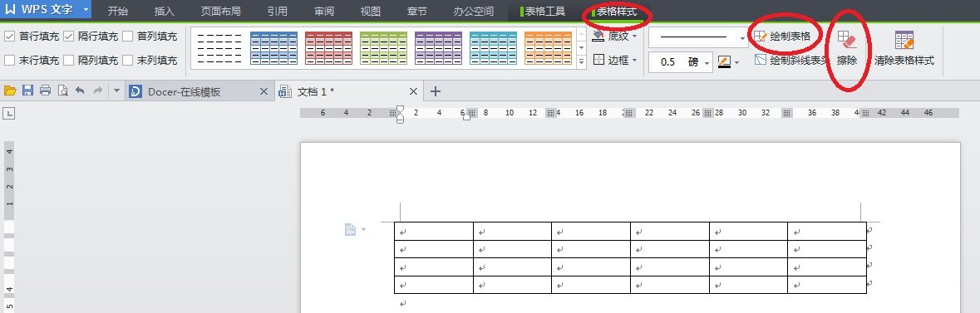
Task: Toggle 隔行填充 checkbox
Action: (69, 37)
